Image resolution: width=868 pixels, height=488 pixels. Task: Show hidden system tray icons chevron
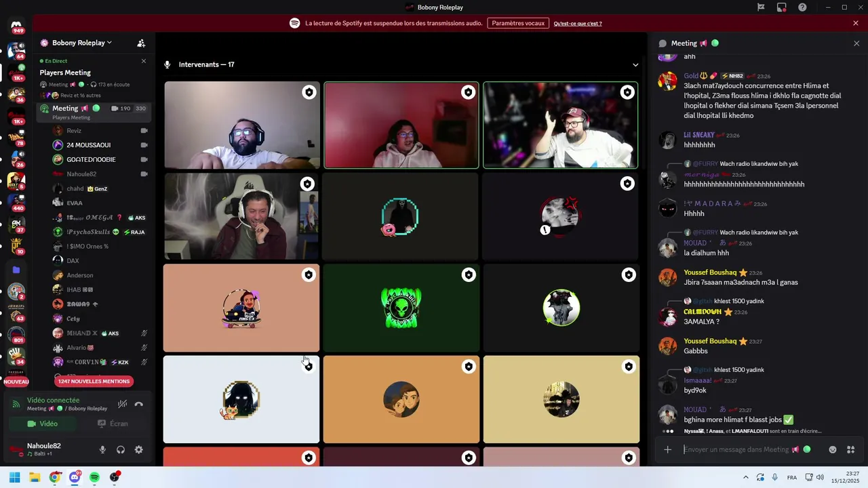pos(747,477)
